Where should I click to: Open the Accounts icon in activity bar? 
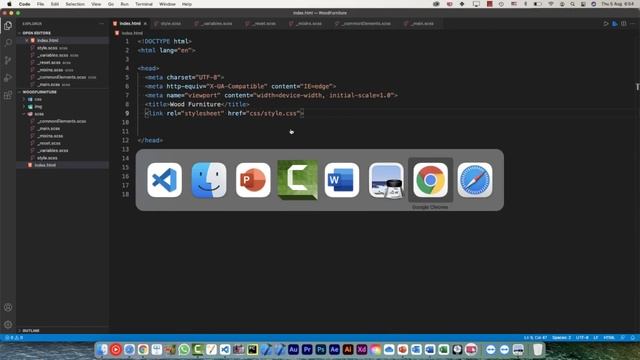pyautogui.click(x=8, y=307)
